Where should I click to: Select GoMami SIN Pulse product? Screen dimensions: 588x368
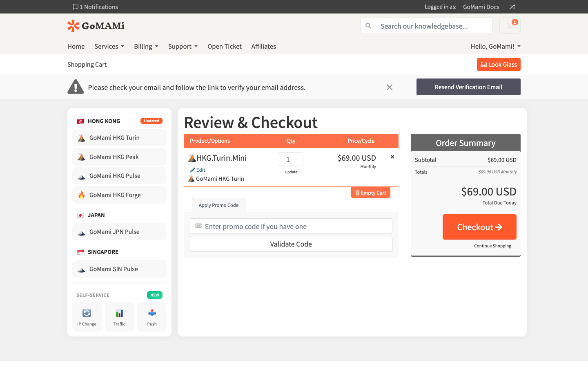pos(119,269)
